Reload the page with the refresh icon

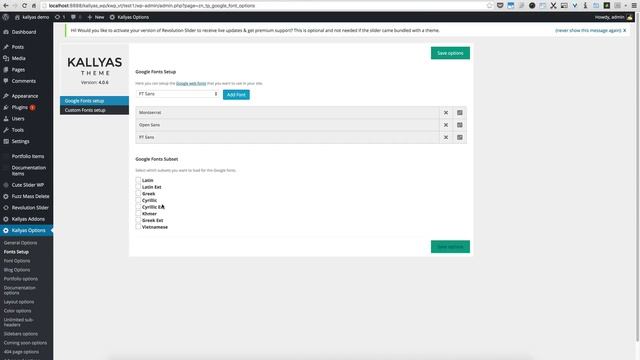click(x=24, y=6)
